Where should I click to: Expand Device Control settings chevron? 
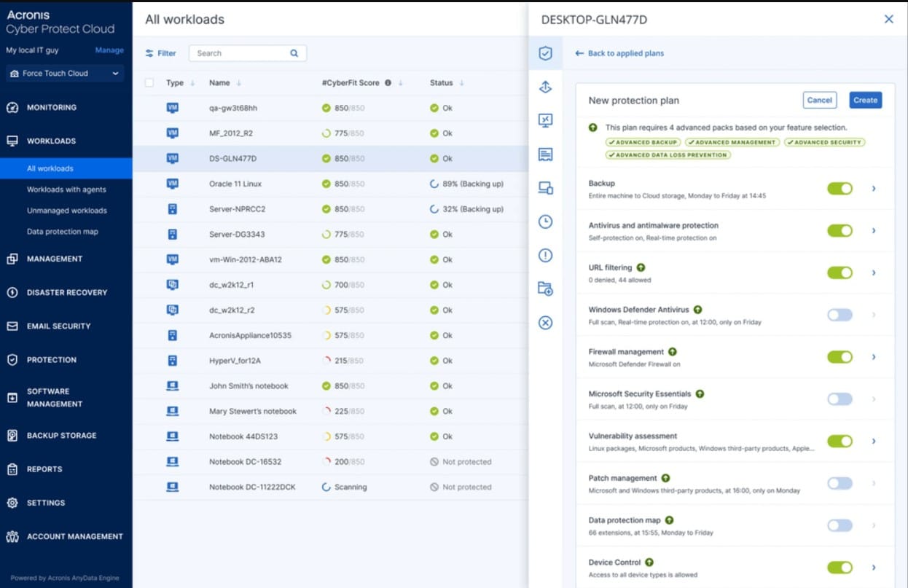pos(874,568)
